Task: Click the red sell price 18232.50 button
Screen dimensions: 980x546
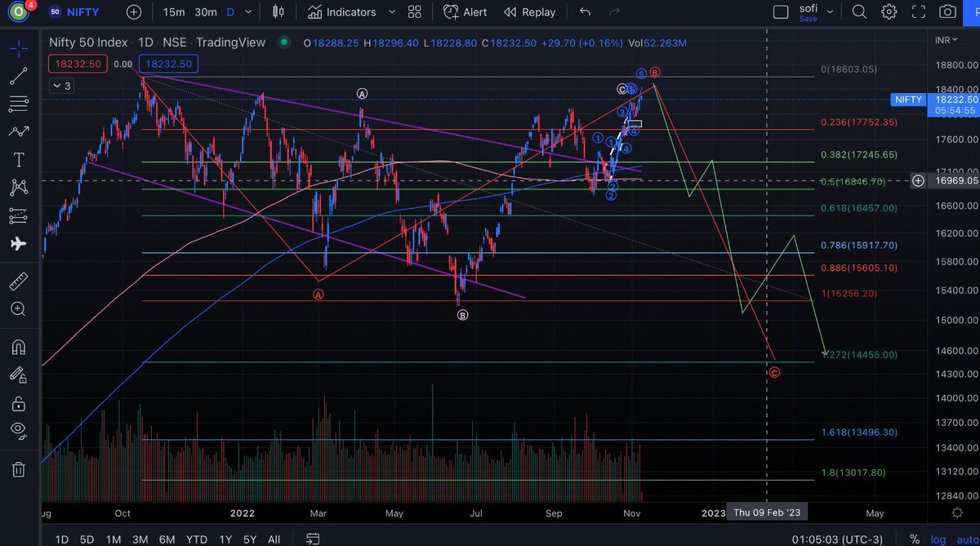Action: [x=78, y=64]
